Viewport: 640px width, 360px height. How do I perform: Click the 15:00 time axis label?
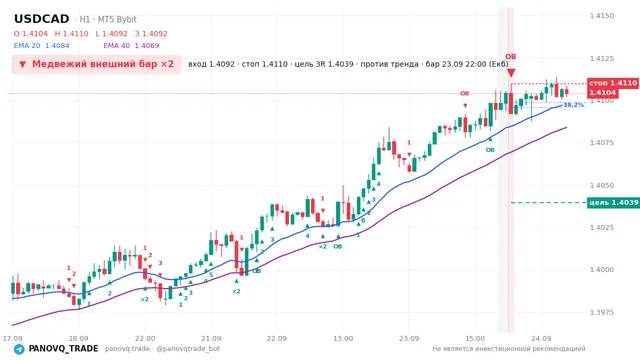475,339
